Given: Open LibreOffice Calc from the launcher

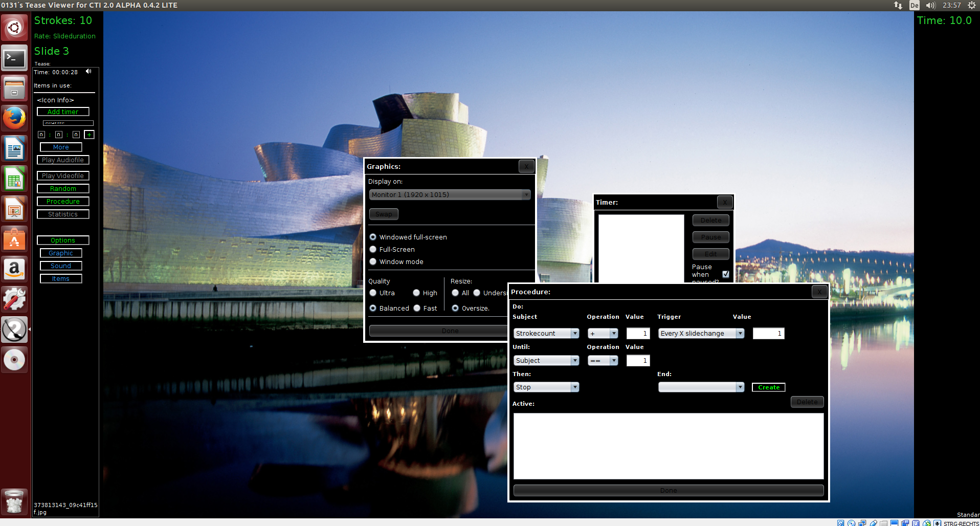Looking at the screenshot, I should [14, 179].
